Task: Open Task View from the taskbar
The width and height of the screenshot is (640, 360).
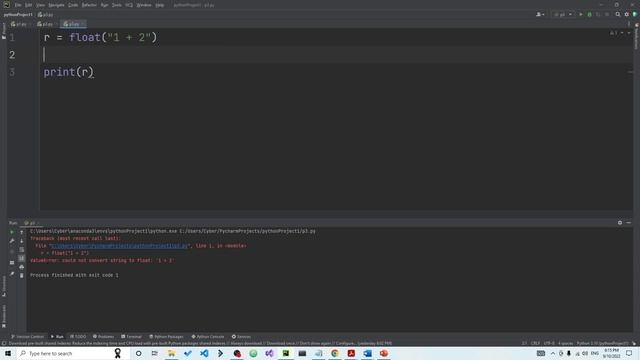Action: [x=155, y=353]
